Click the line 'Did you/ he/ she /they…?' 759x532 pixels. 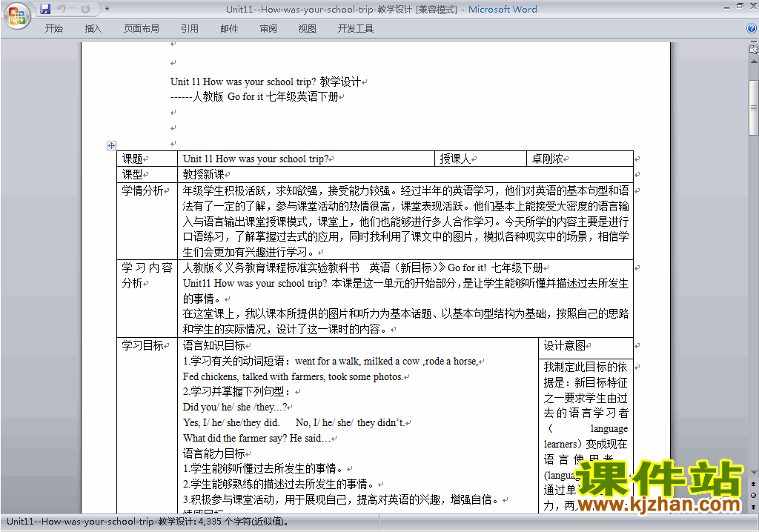coord(235,407)
